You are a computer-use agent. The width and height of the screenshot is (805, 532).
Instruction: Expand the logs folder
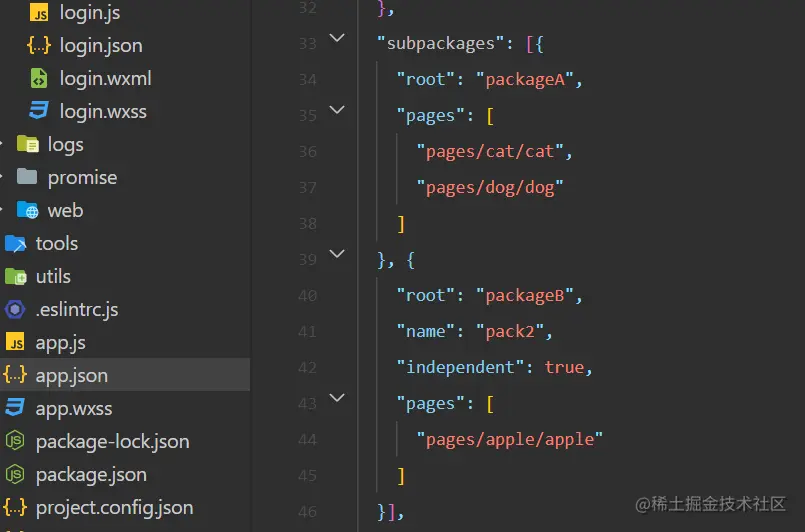coord(65,144)
